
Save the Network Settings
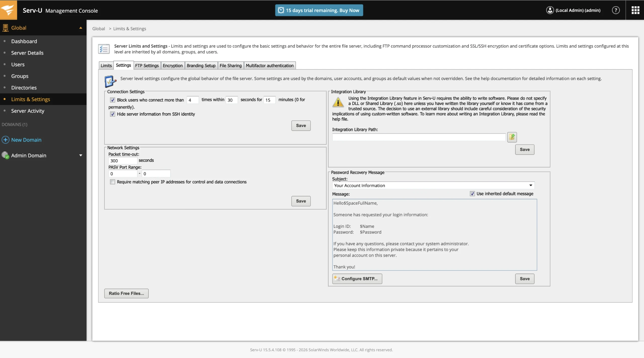pyautogui.click(x=301, y=201)
